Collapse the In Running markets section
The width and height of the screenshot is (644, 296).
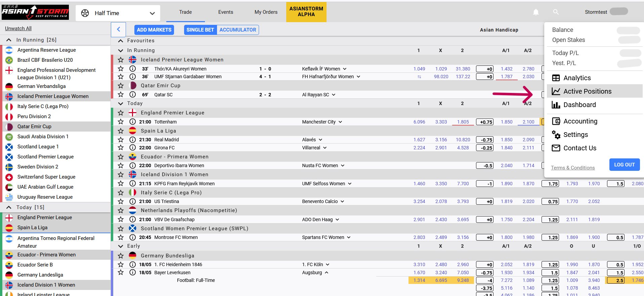pos(121,50)
